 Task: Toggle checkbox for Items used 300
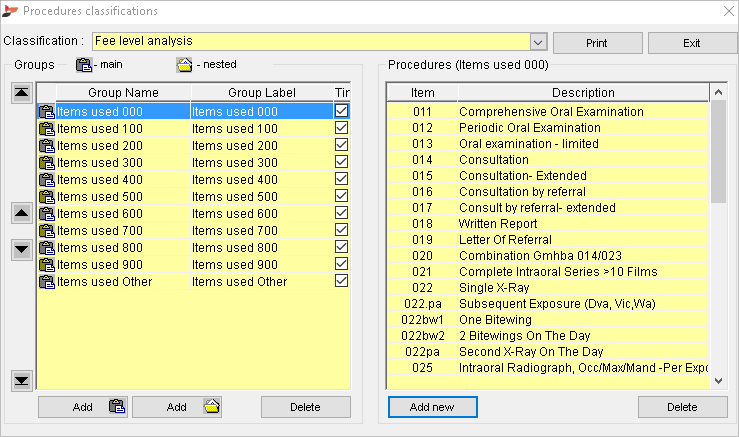(342, 162)
